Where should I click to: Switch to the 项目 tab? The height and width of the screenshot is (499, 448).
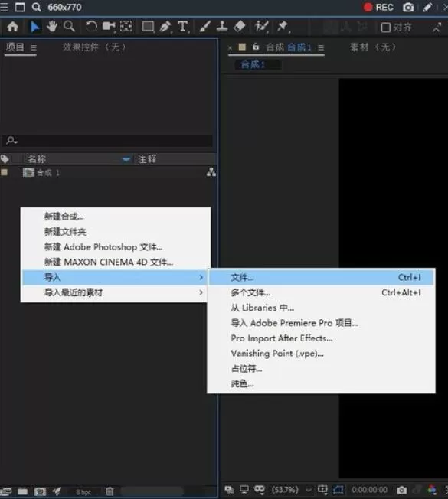tap(15, 47)
